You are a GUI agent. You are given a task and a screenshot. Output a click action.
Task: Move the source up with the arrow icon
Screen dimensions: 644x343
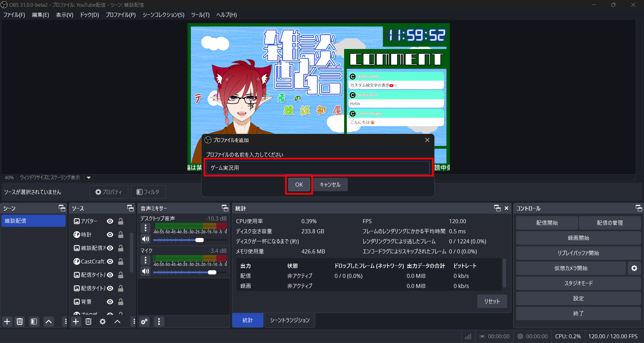click(x=117, y=322)
